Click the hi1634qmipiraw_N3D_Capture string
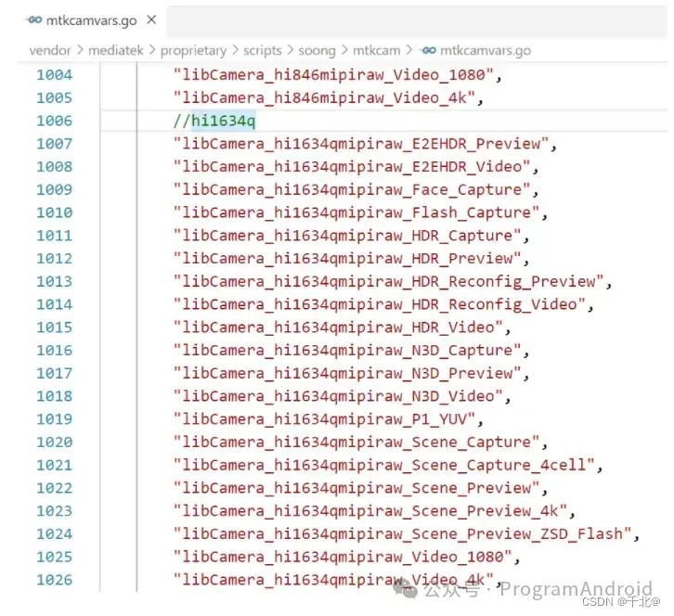Screen dimensions: 674x616 347,351
